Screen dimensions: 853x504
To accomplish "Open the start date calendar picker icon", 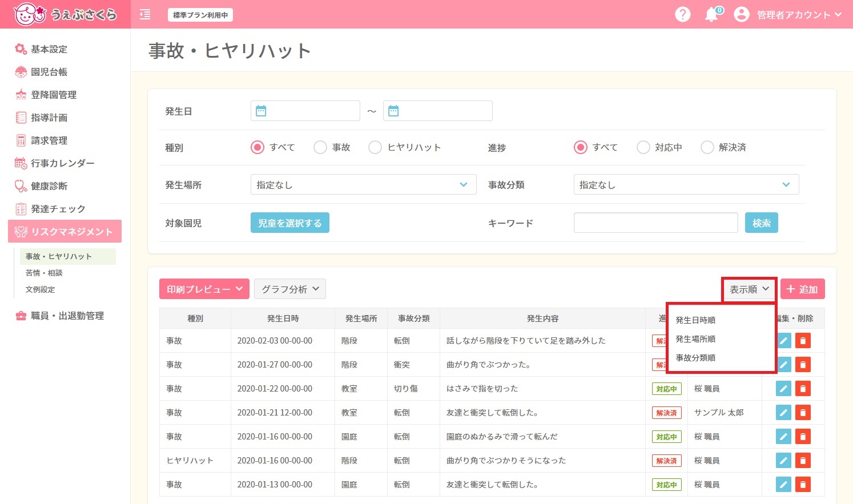I will [x=261, y=111].
